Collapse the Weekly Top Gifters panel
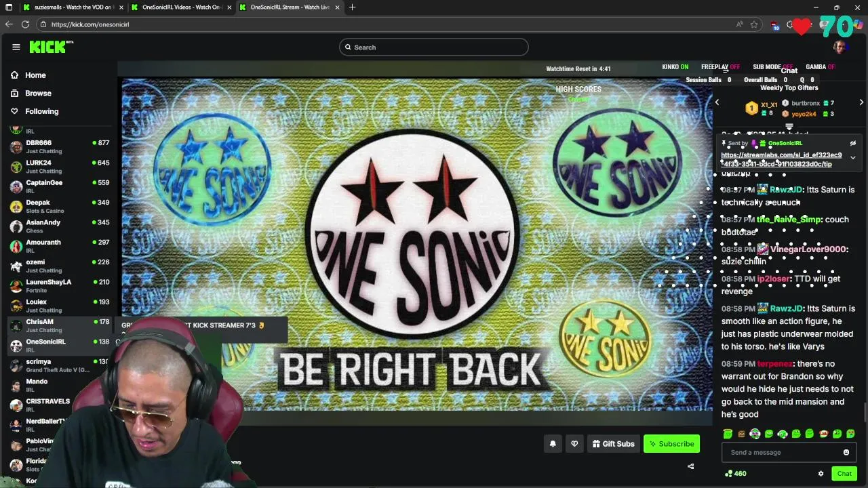868x488 pixels. point(789,127)
